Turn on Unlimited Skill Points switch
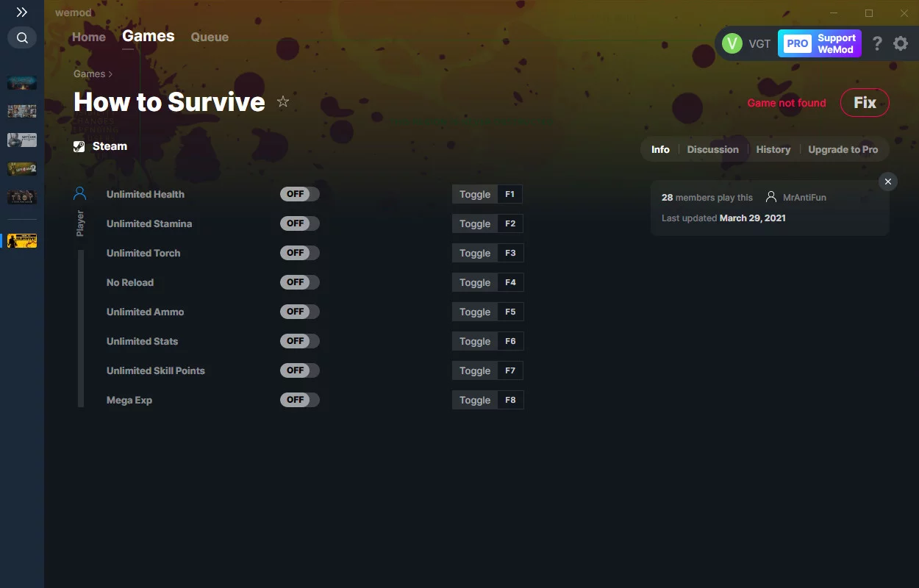The width and height of the screenshot is (919, 588). pos(300,370)
